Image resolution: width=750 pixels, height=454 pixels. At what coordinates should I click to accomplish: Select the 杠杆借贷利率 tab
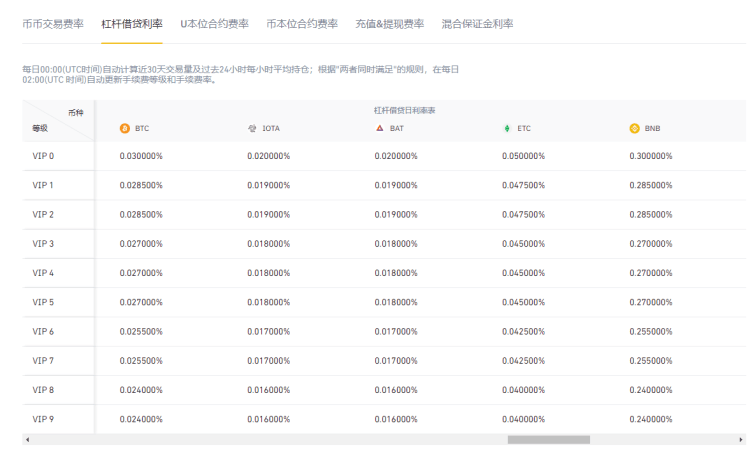tap(132, 23)
